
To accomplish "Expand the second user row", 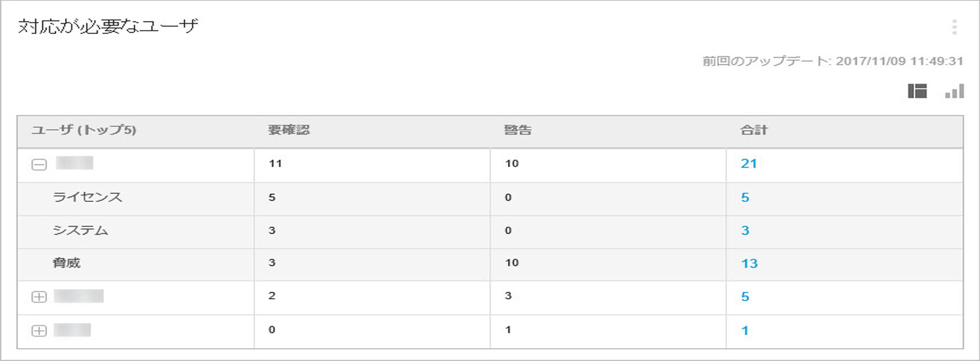I will [x=39, y=297].
